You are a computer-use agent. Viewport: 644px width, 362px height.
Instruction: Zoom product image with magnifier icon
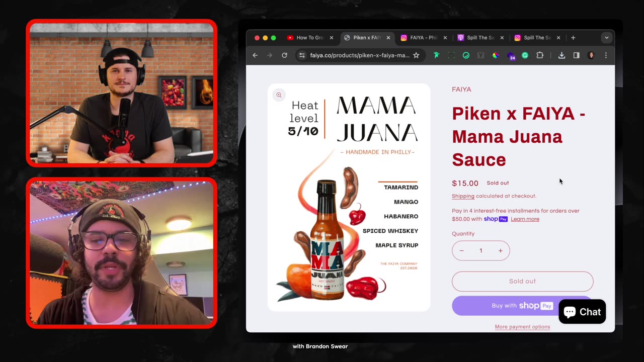tap(279, 95)
